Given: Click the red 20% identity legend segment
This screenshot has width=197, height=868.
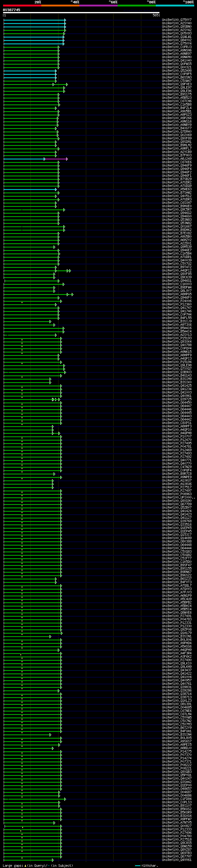Looking at the screenshot, I should point(22,6).
